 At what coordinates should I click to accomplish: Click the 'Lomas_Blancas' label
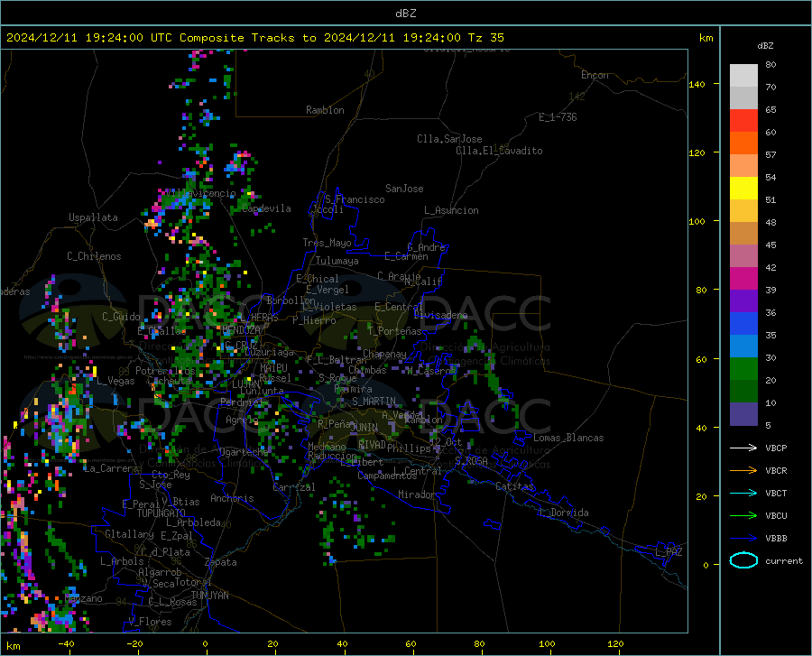pyautogui.click(x=568, y=438)
